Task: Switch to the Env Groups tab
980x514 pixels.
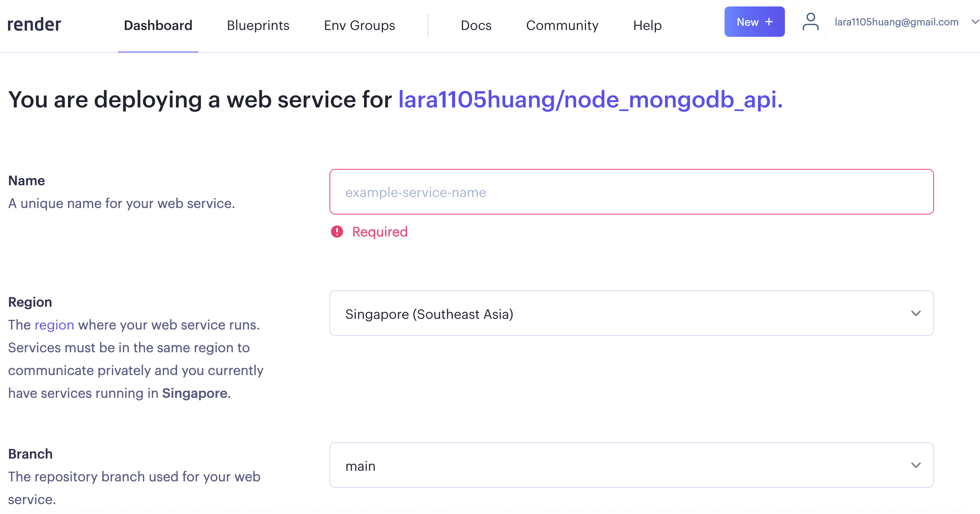Action: pyautogui.click(x=359, y=25)
